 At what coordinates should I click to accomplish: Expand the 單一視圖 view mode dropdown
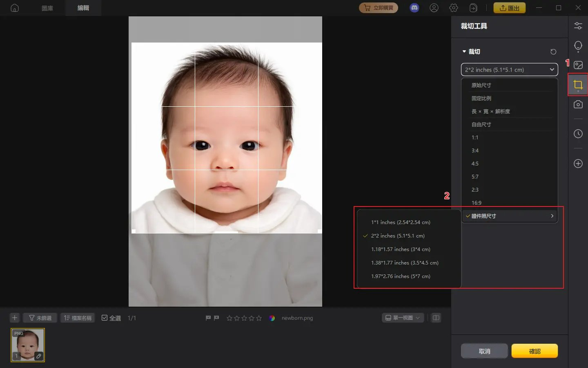click(403, 318)
